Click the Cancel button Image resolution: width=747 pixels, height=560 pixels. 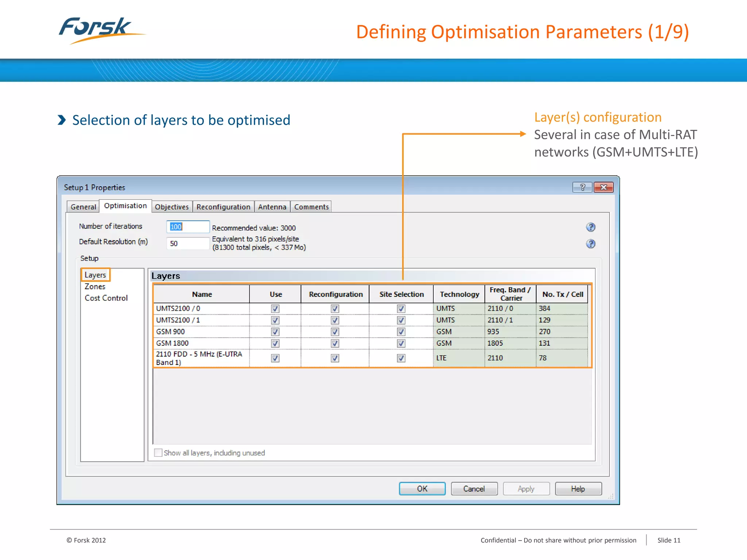coord(474,489)
